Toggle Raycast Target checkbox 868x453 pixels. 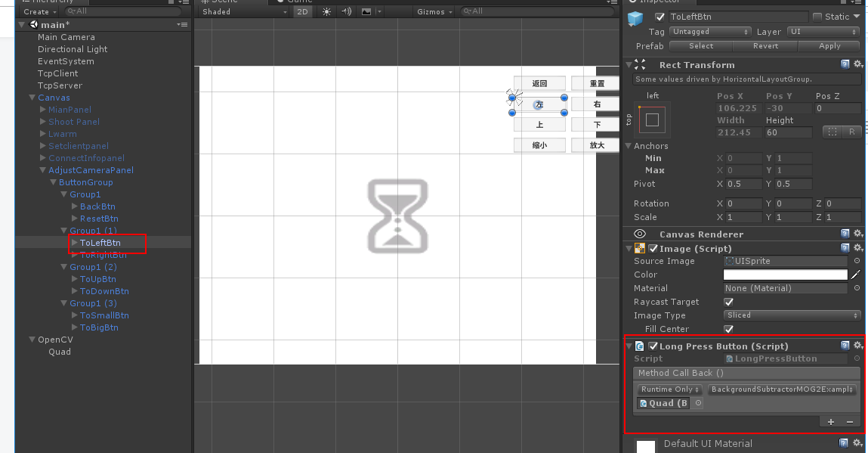coord(728,303)
